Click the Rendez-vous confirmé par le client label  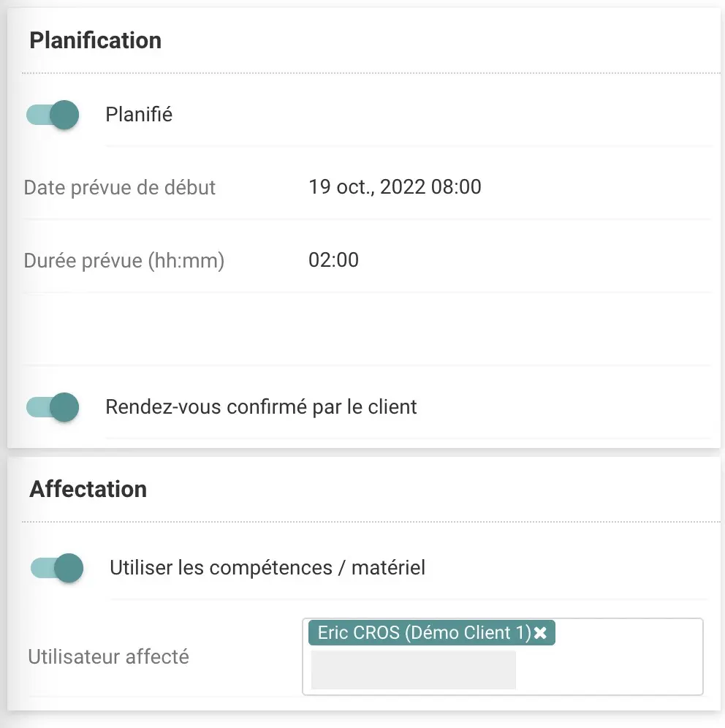click(261, 407)
